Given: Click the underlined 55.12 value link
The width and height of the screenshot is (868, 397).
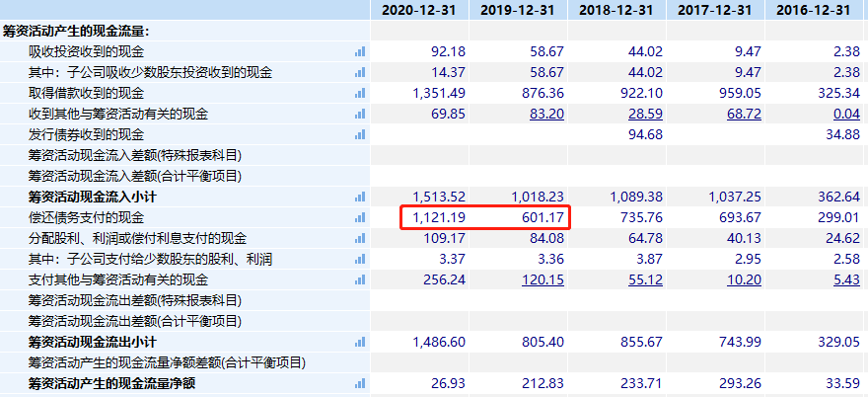Looking at the screenshot, I should click(645, 279).
